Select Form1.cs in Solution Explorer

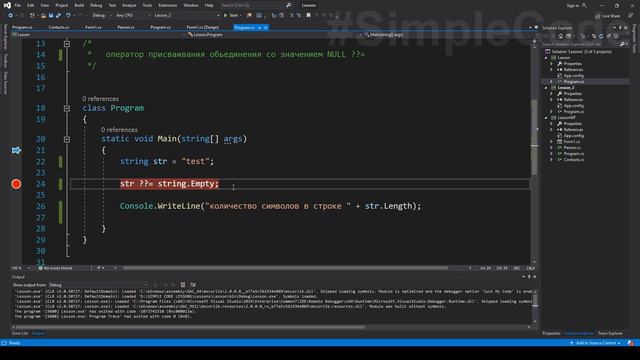571,142
